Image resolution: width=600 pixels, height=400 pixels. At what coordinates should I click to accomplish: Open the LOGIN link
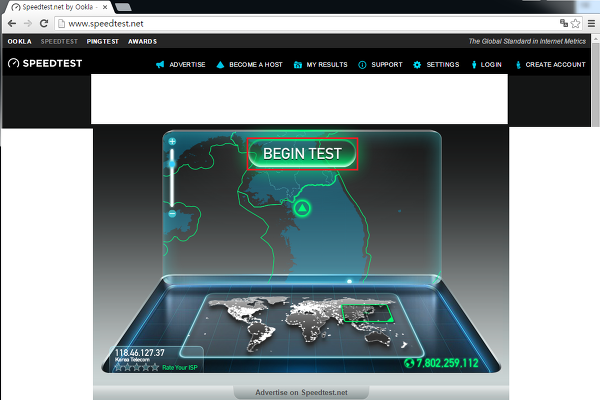[491, 65]
